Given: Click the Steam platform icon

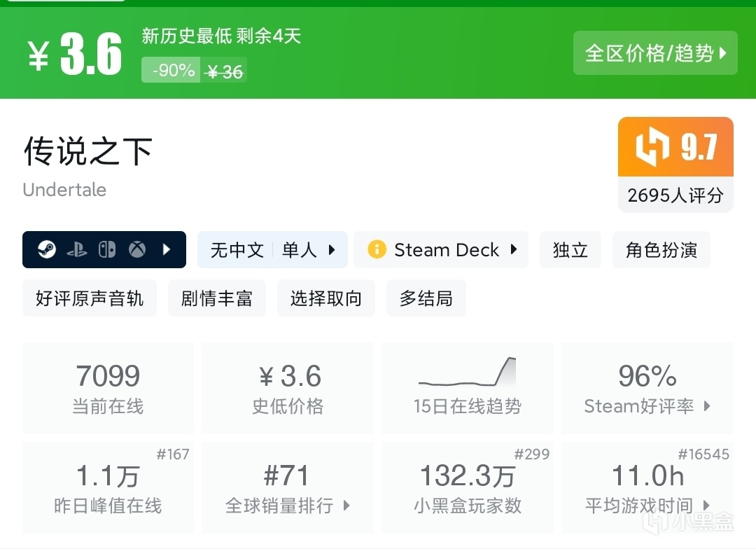Looking at the screenshot, I should 47,250.
